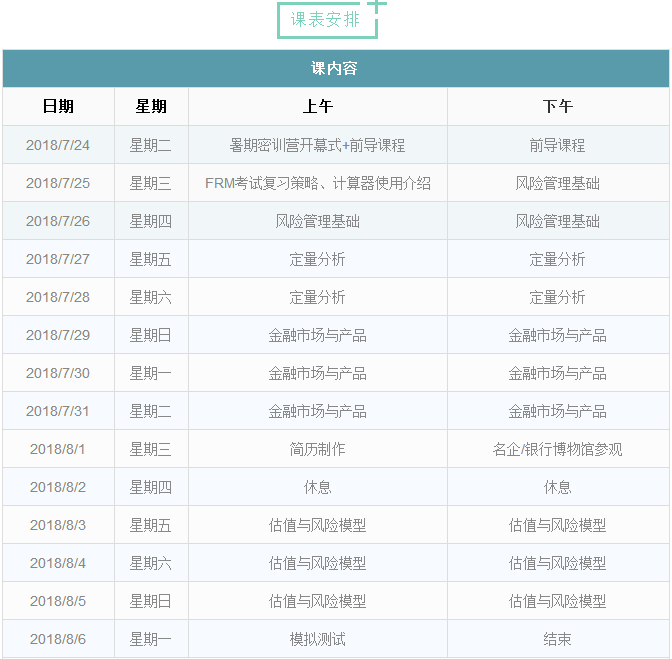The height and width of the screenshot is (659, 672).
Task: Click the date cell 2018/7/25
Action: [58, 183]
